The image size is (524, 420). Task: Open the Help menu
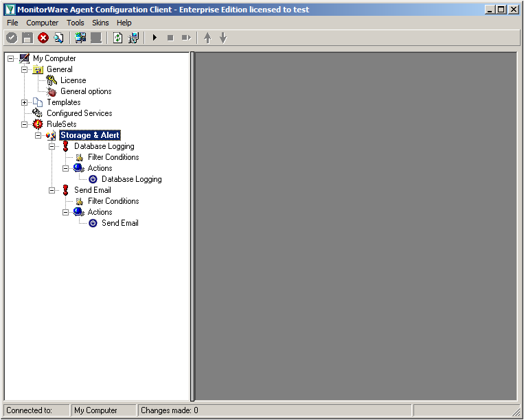coord(124,23)
